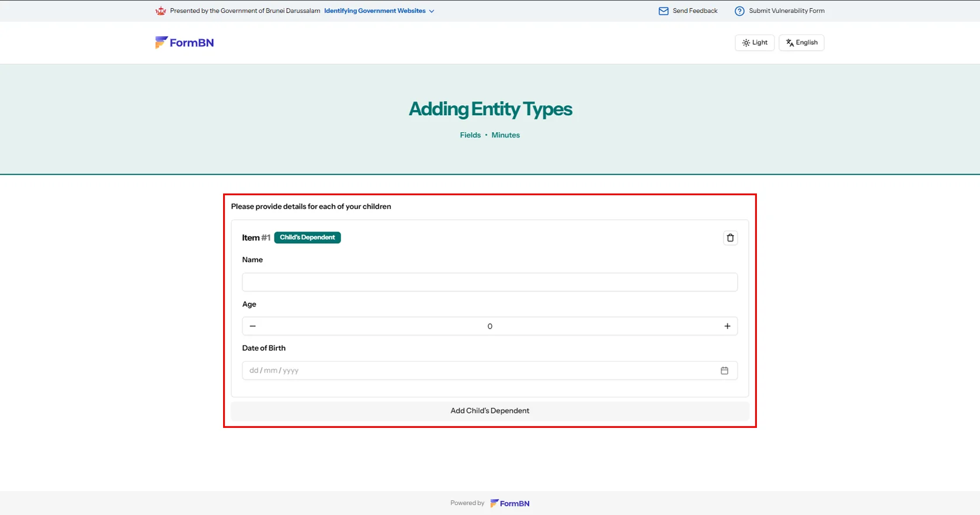Click the dd/mm/yyyy date field
The height and width of the screenshot is (515, 980).
tap(467, 371)
